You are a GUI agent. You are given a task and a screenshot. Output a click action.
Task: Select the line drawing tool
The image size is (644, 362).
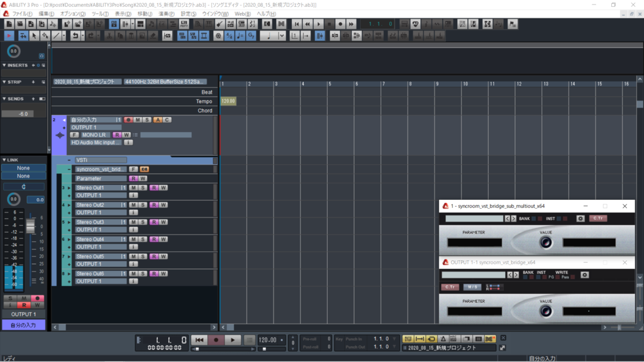pyautogui.click(x=56, y=36)
